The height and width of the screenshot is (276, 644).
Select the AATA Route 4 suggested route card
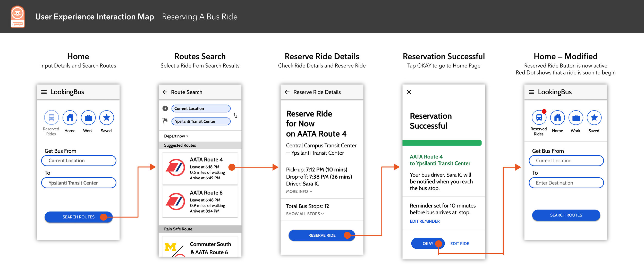pyautogui.click(x=200, y=168)
